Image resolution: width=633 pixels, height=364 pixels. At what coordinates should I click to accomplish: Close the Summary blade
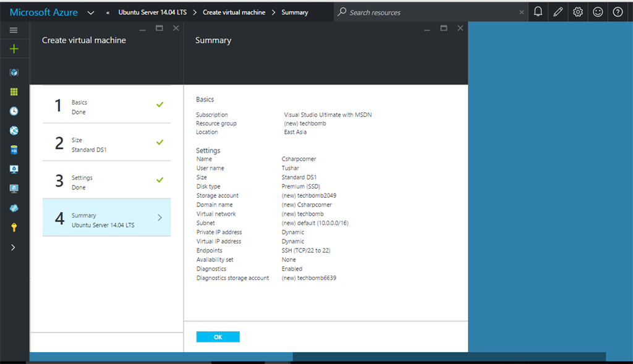click(x=460, y=28)
